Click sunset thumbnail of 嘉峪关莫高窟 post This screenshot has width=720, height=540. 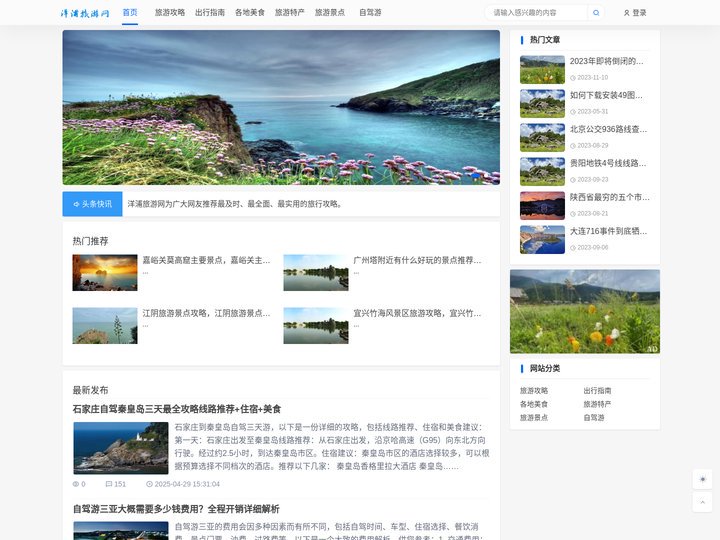tap(105, 273)
